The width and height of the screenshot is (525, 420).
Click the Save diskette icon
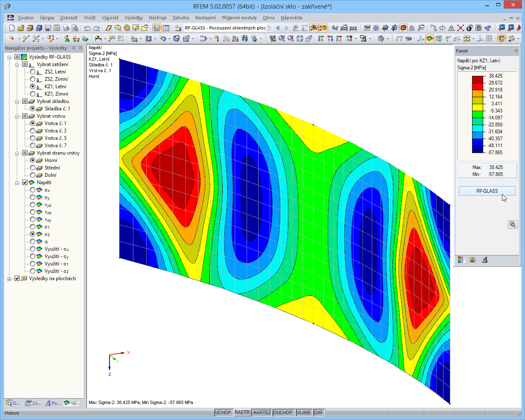(48, 28)
